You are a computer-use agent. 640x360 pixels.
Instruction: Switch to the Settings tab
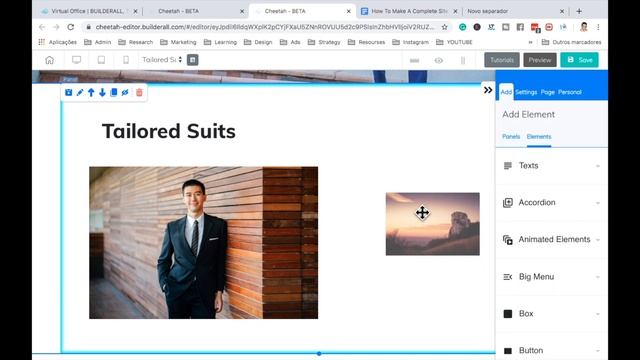pyautogui.click(x=526, y=92)
